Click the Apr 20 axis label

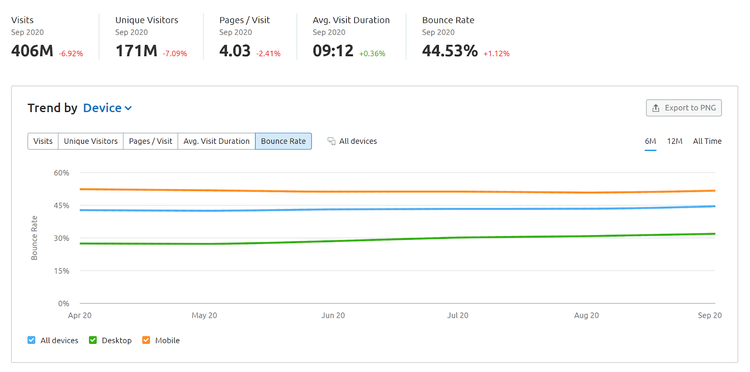80,316
